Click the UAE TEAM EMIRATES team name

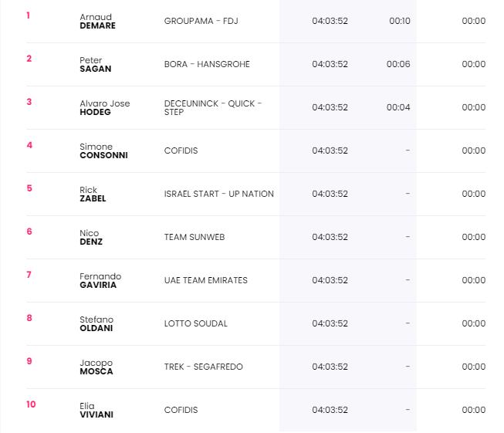tap(206, 280)
